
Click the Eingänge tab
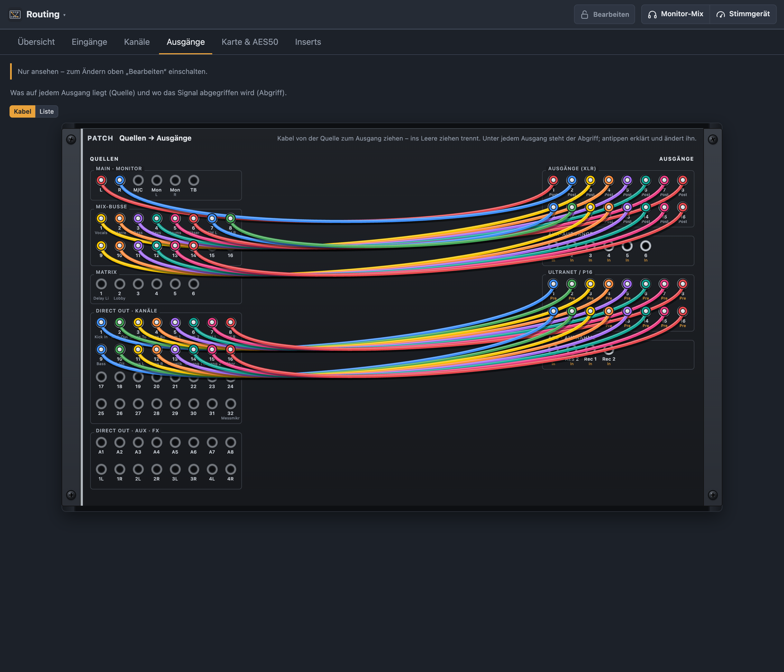click(x=90, y=42)
